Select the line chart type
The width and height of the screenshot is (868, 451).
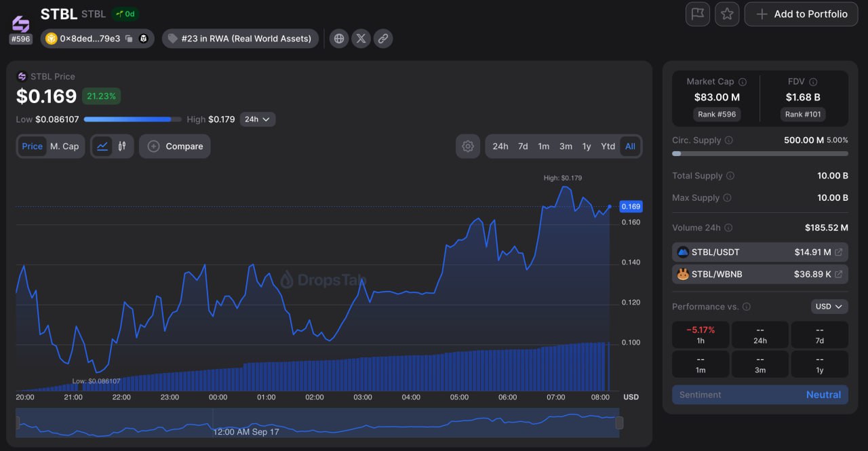[x=102, y=146]
